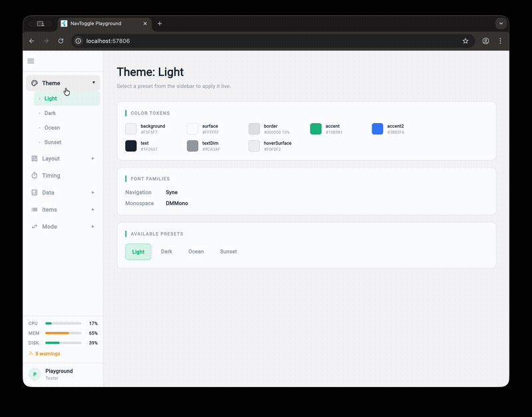Click the AVAILABLE PRESETS section title

tap(157, 234)
